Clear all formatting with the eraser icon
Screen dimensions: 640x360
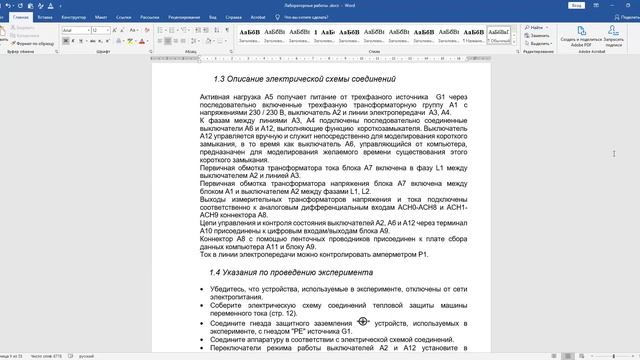[147, 30]
